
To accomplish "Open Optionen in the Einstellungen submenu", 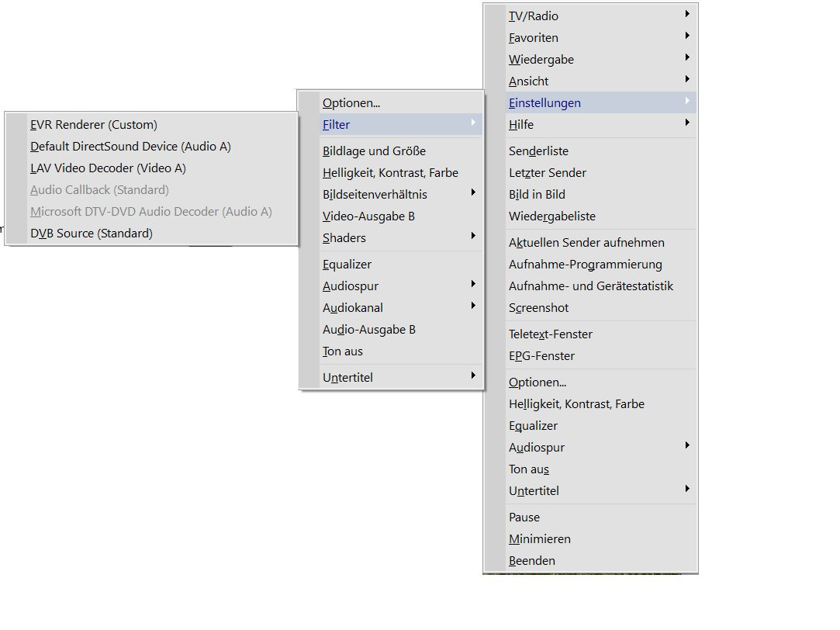I will click(351, 103).
